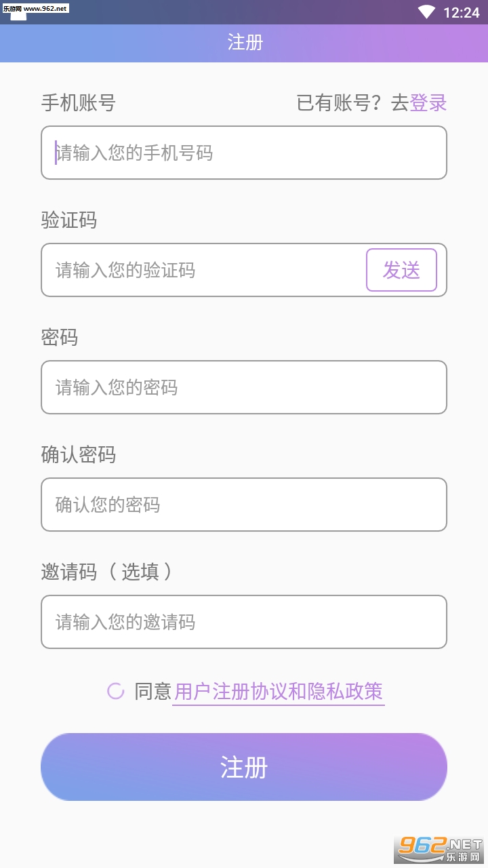Click the 请输入您的验证码 input field
Viewport: 488px width, 868px height.
203,270
